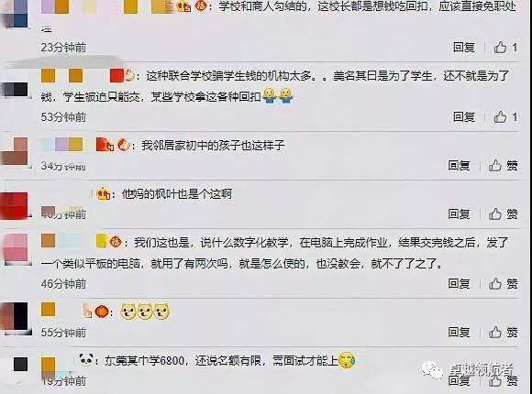This screenshot has width=532, height=394.
Task: Click the WeChat logo in watermark
Action: click(x=433, y=370)
